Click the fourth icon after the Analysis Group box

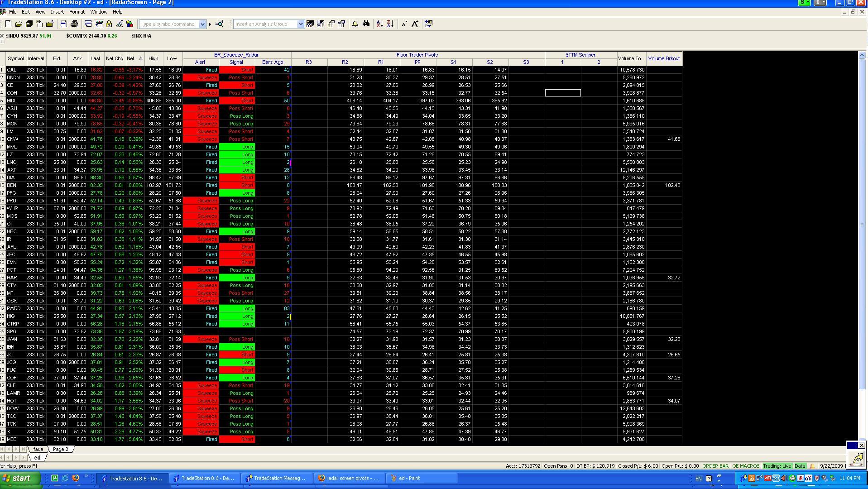point(341,24)
